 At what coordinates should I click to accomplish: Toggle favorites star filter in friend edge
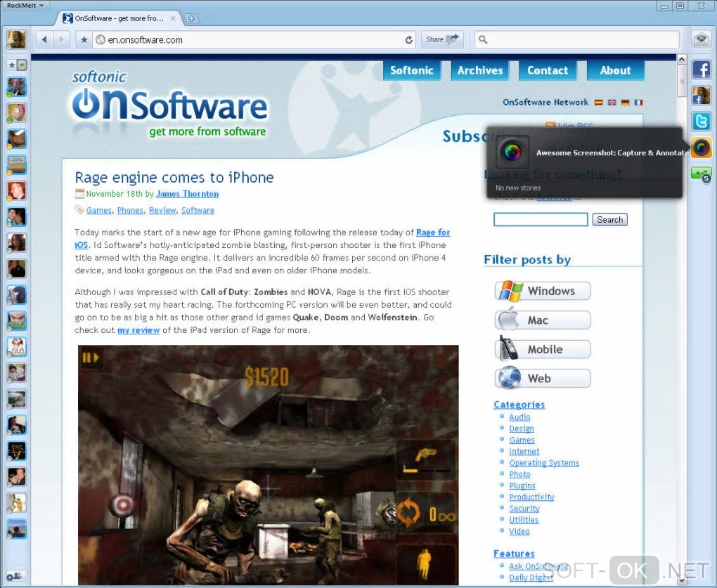click(x=12, y=65)
